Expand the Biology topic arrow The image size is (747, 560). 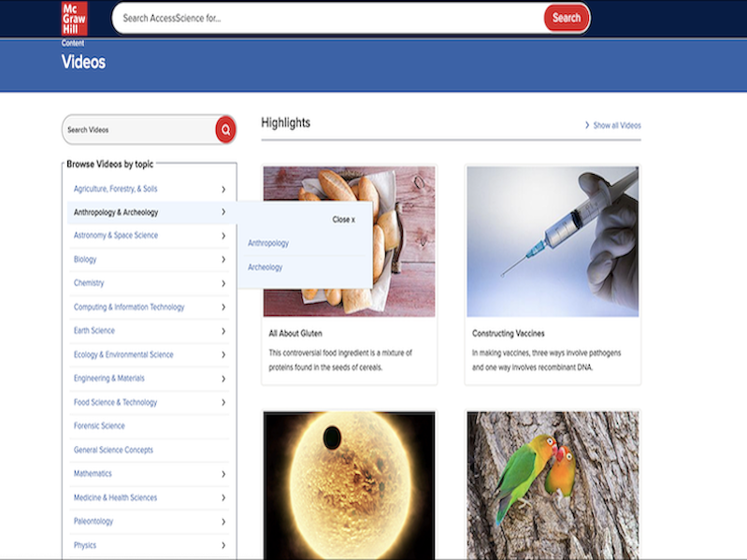click(x=223, y=260)
